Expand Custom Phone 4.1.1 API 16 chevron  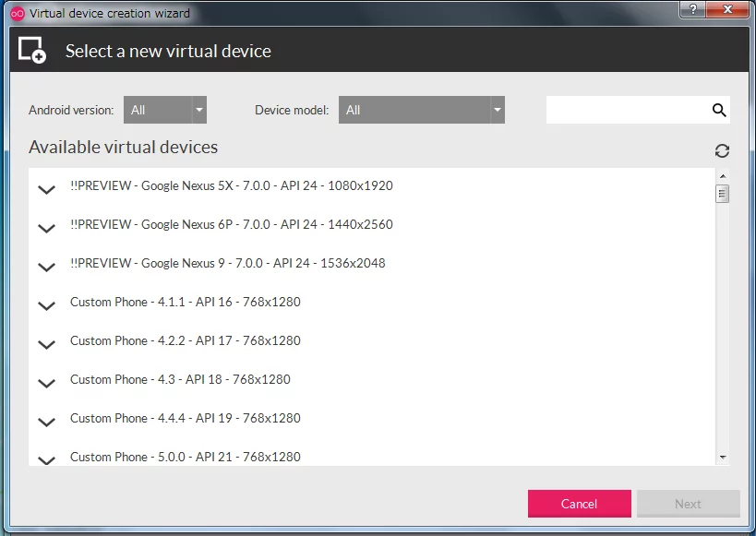click(46, 305)
